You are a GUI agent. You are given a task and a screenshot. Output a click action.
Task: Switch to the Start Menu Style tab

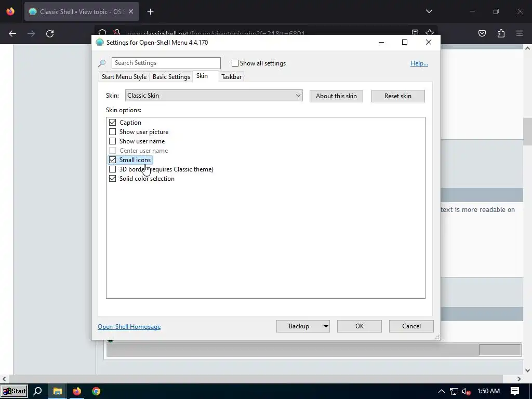point(124,77)
